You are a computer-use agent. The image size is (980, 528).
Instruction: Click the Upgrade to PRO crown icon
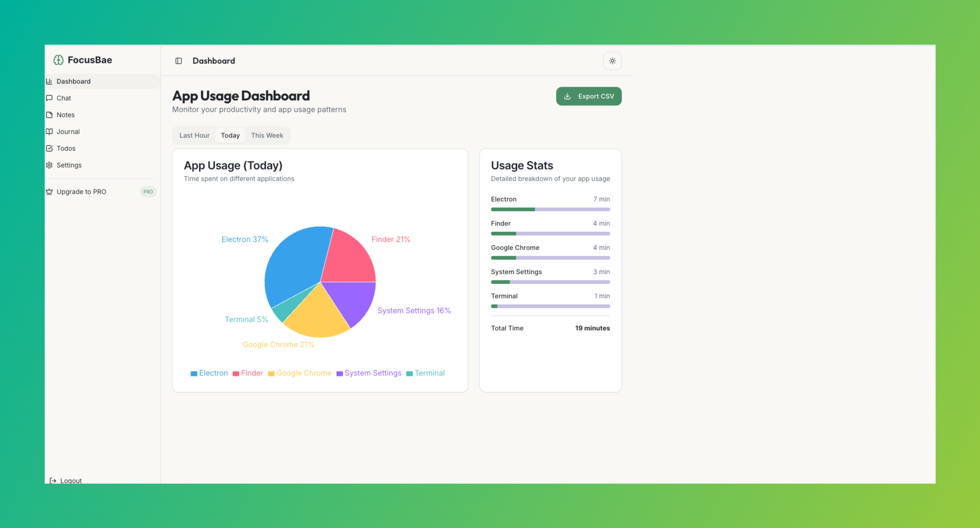tap(49, 192)
